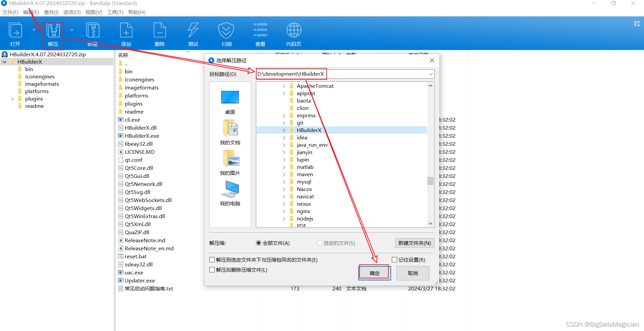Enable delete archive after extraction checkbox

[212, 270]
